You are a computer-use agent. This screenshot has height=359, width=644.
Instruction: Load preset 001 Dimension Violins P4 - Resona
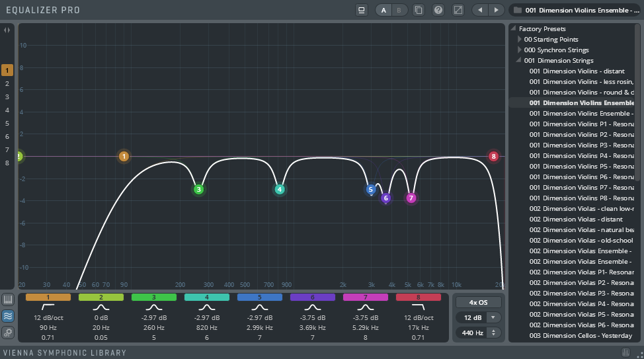pyautogui.click(x=582, y=155)
